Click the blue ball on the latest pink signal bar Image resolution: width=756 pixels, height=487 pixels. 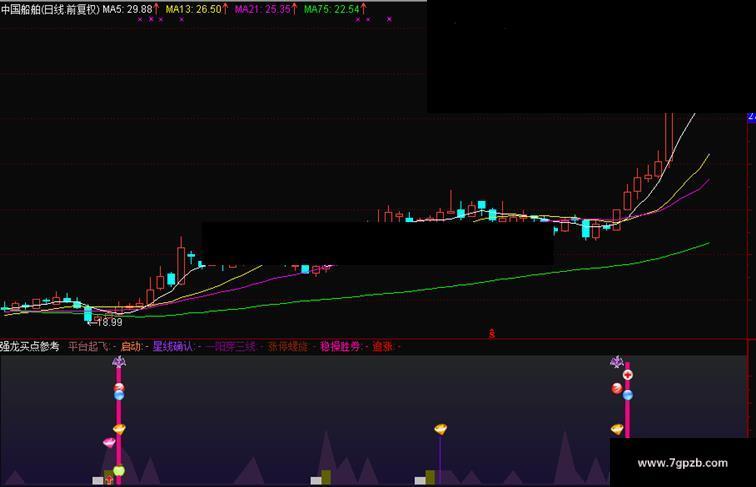point(627,395)
